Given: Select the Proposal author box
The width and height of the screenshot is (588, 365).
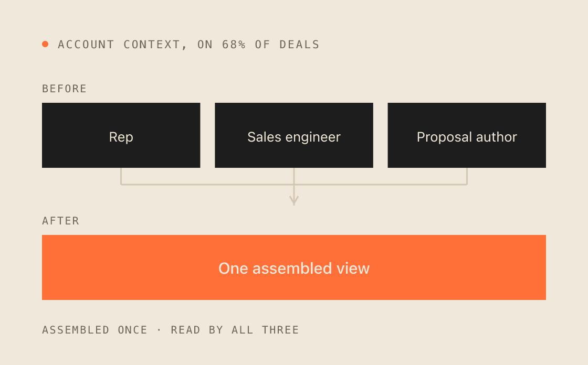Looking at the screenshot, I should (467, 135).
